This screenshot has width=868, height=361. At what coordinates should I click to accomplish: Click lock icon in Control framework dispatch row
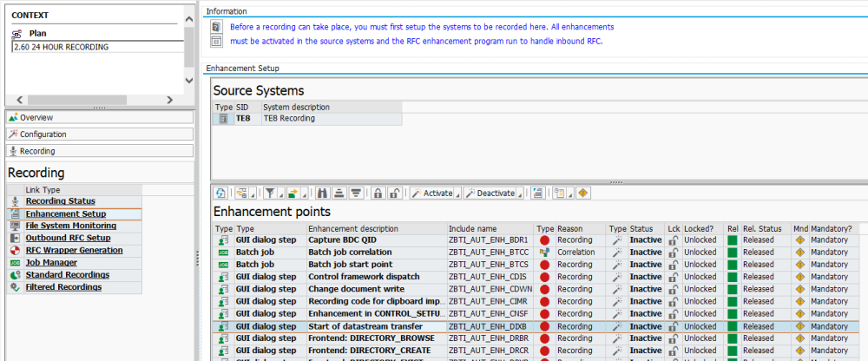674,277
